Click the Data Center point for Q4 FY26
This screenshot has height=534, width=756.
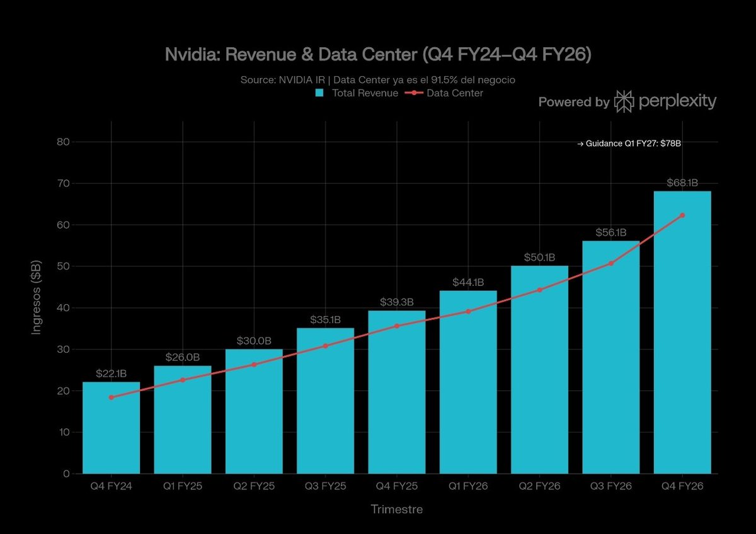point(682,215)
